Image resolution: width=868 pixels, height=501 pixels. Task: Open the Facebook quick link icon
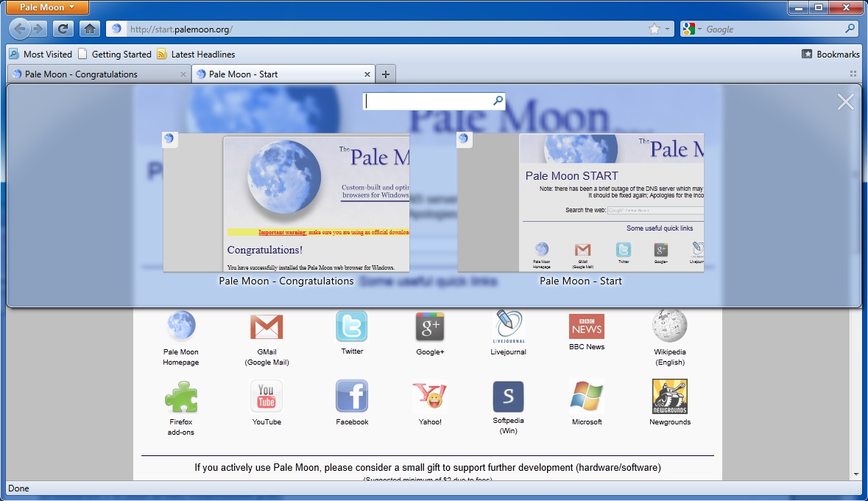click(351, 396)
